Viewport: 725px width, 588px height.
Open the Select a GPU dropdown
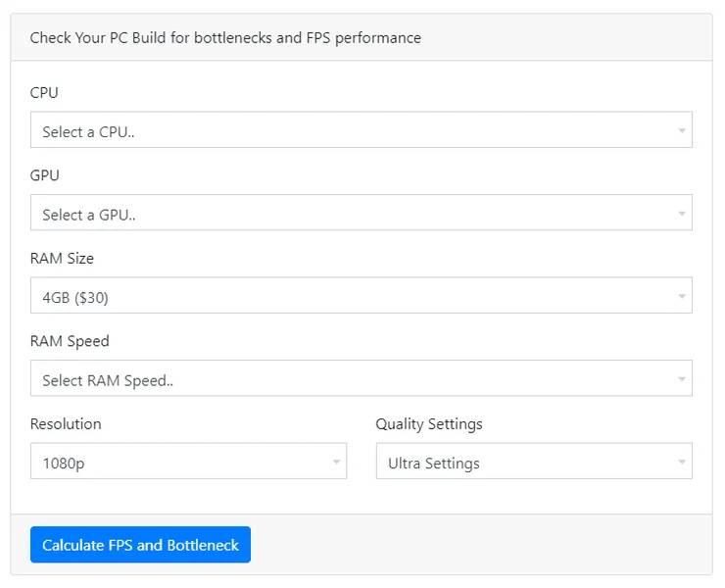tap(362, 213)
